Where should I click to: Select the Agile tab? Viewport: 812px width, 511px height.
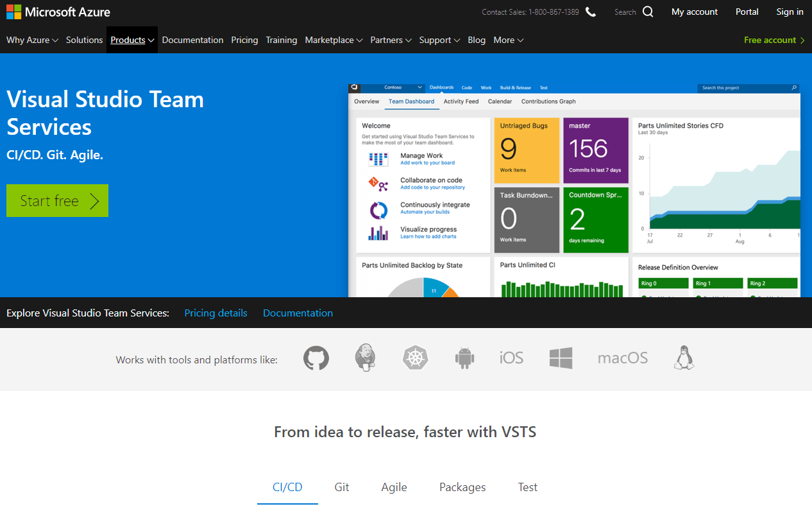pyautogui.click(x=394, y=487)
